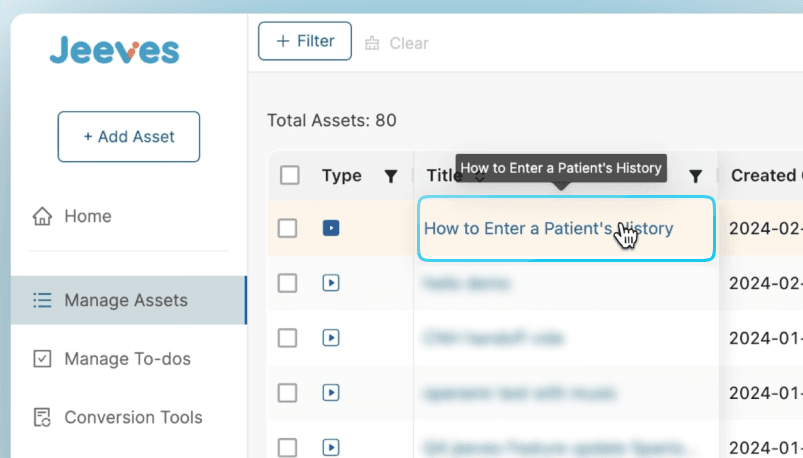This screenshot has width=803, height=458.
Task: Click the Manage To-dos checkmark icon
Action: pyautogui.click(x=42, y=359)
